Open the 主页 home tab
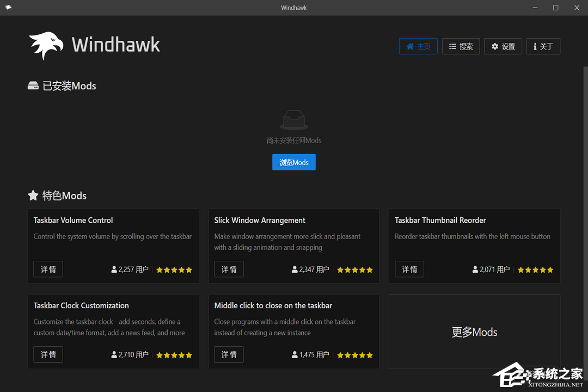The width and height of the screenshot is (588, 392). [418, 46]
